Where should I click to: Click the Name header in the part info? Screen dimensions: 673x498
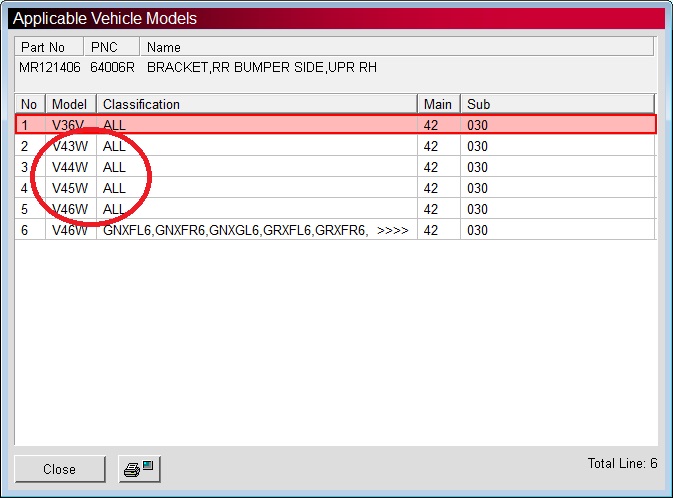click(164, 47)
